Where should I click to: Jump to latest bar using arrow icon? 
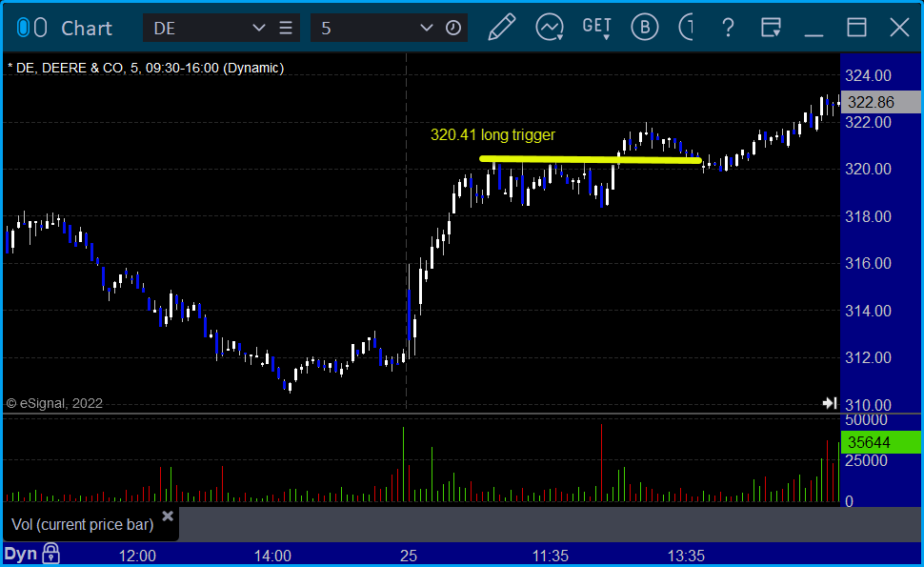click(x=830, y=403)
